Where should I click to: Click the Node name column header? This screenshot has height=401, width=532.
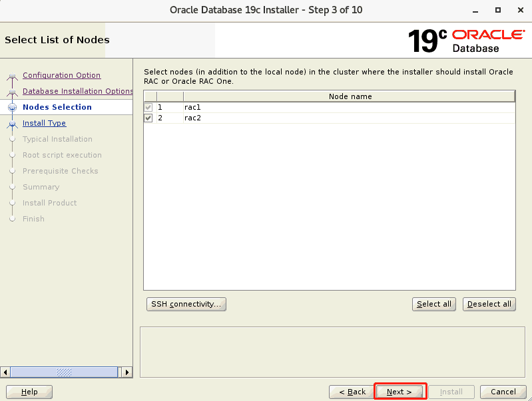click(350, 96)
